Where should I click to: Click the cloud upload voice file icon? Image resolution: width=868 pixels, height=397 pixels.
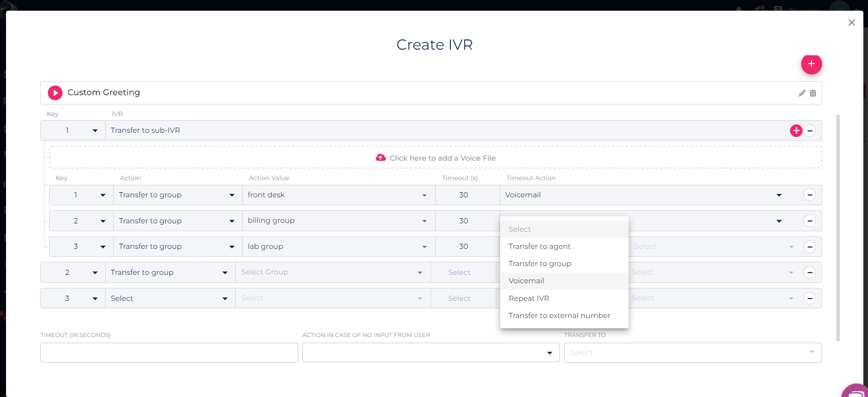(x=380, y=158)
